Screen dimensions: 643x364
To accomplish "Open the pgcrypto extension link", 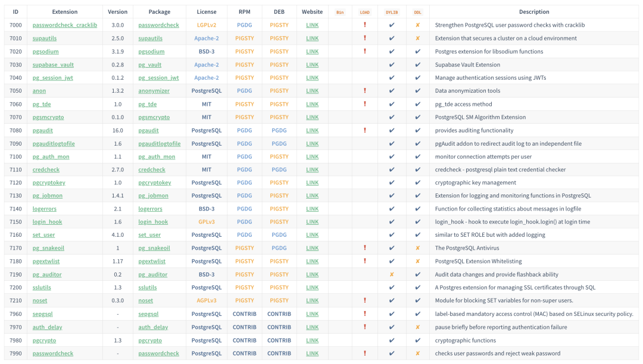I will tap(44, 340).
